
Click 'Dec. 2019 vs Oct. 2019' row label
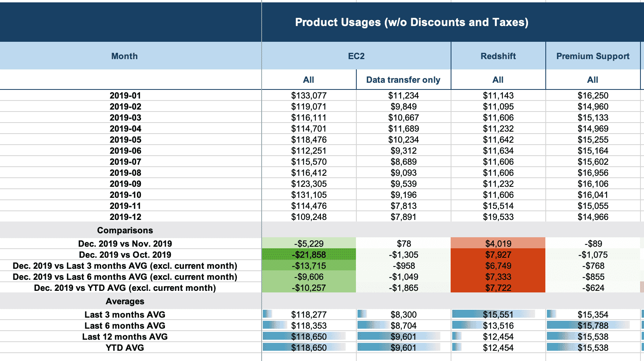tap(125, 255)
